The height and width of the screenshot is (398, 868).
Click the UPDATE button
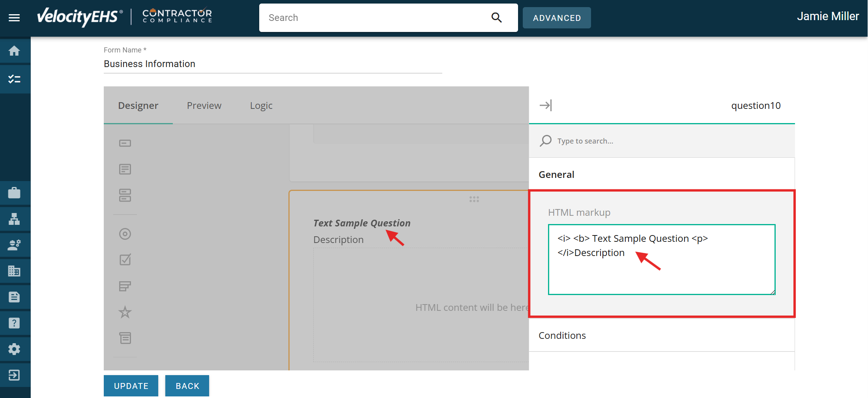click(131, 385)
